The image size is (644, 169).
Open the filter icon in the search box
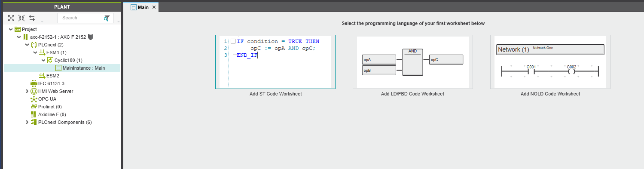tap(107, 18)
